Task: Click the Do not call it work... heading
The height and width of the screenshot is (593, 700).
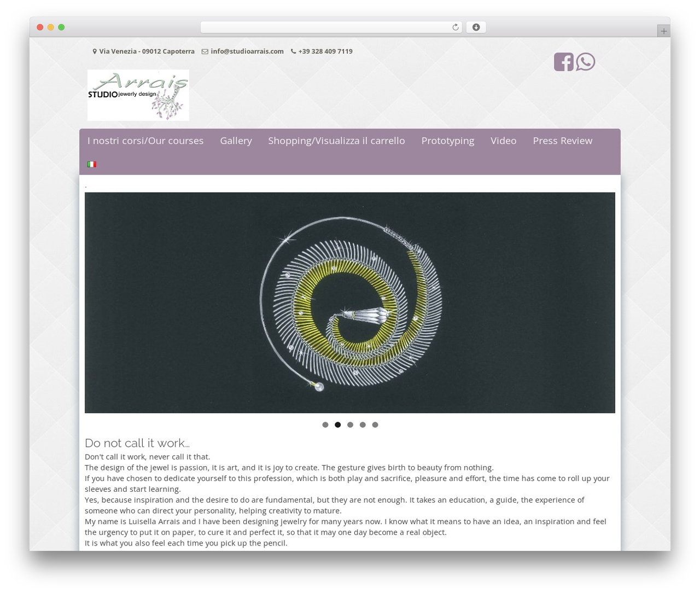Action: [x=137, y=443]
